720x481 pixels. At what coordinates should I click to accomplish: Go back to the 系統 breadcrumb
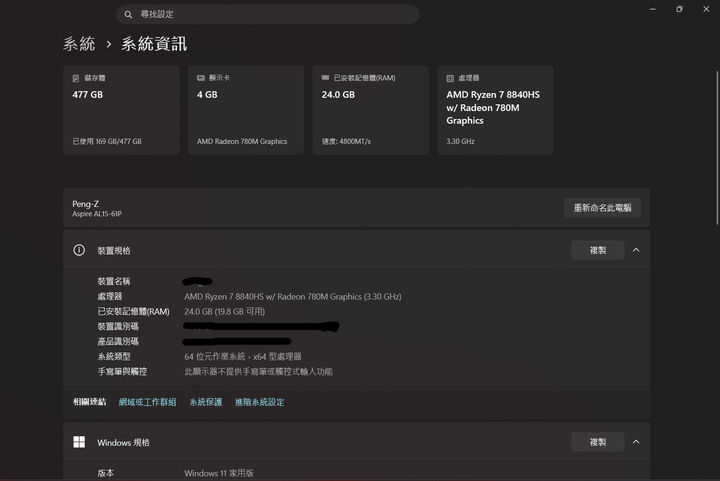[x=79, y=44]
